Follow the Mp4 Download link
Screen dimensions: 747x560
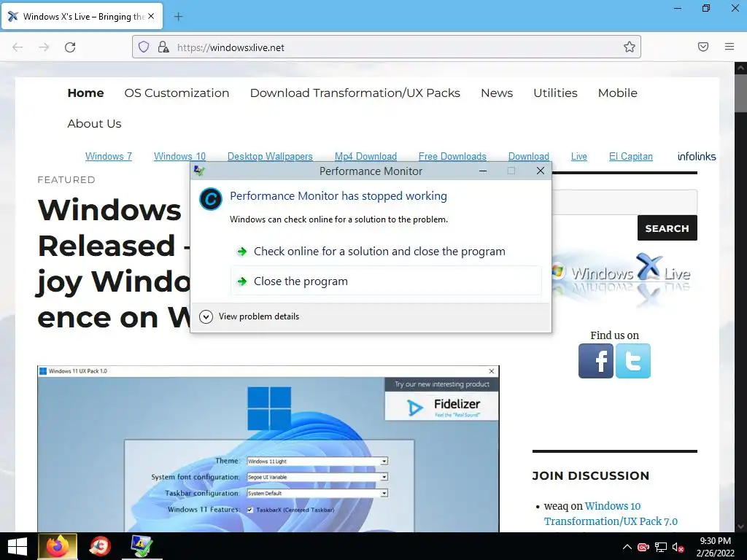point(365,156)
